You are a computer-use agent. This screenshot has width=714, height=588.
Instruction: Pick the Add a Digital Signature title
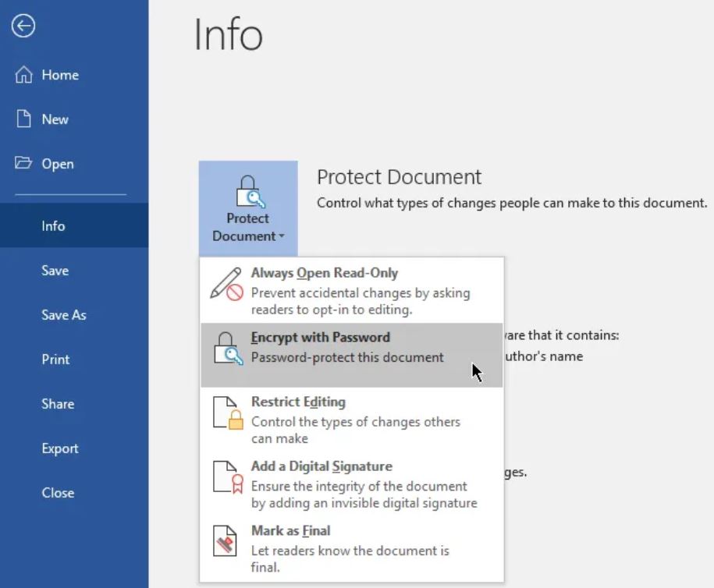click(321, 466)
